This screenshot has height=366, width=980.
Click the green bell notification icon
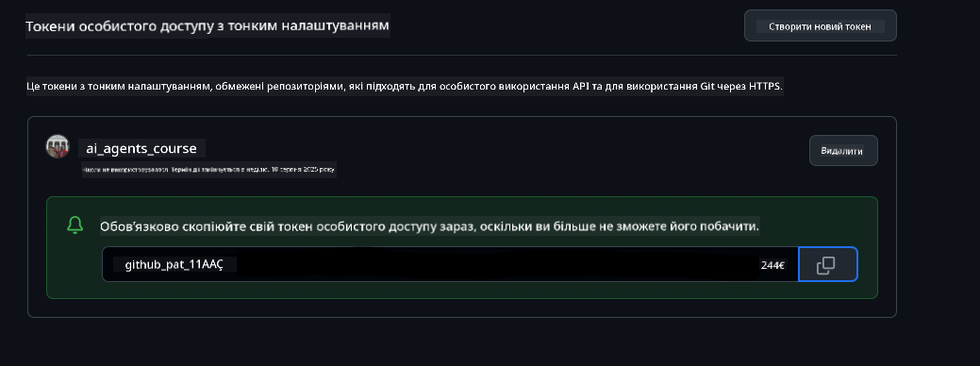tap(75, 225)
